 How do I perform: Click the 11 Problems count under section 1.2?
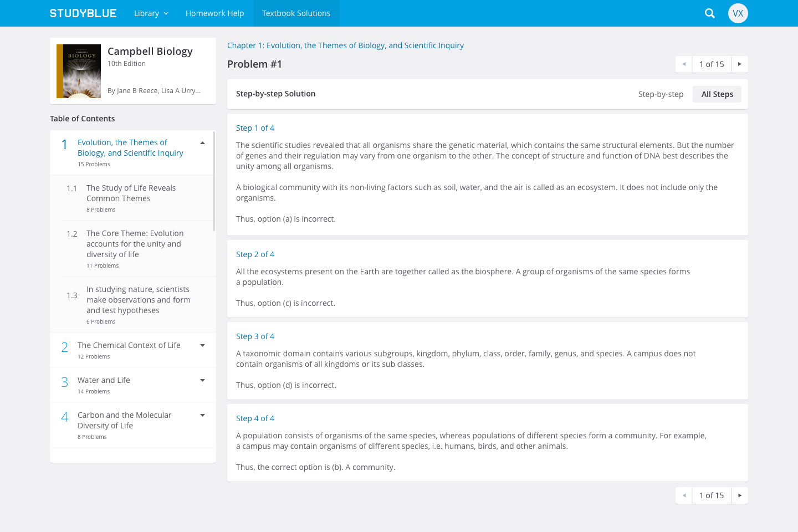click(103, 266)
